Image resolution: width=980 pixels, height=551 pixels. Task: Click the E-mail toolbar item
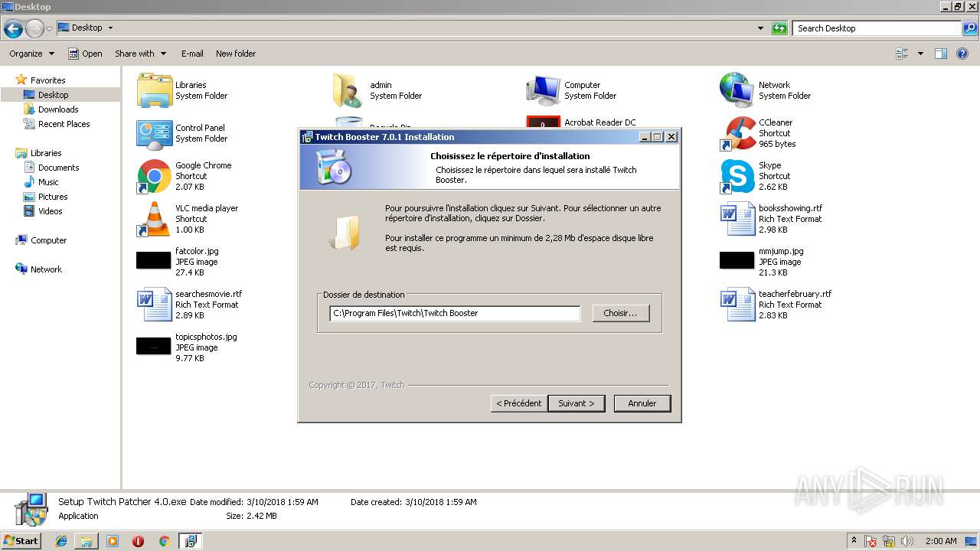click(x=192, y=54)
